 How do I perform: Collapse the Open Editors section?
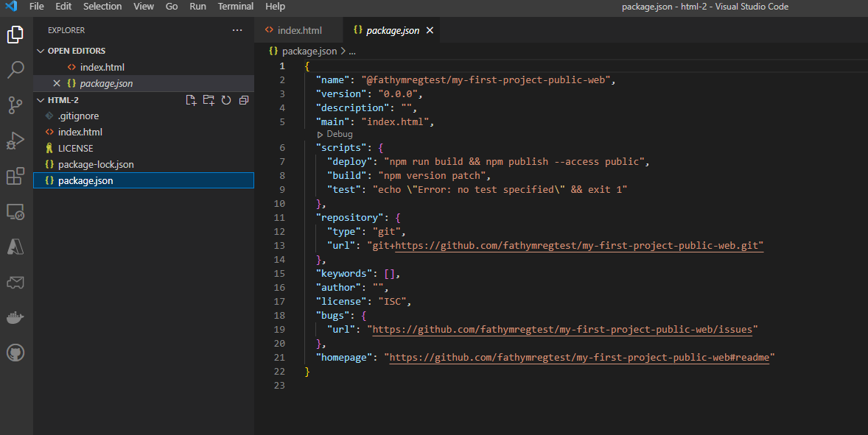(41, 51)
